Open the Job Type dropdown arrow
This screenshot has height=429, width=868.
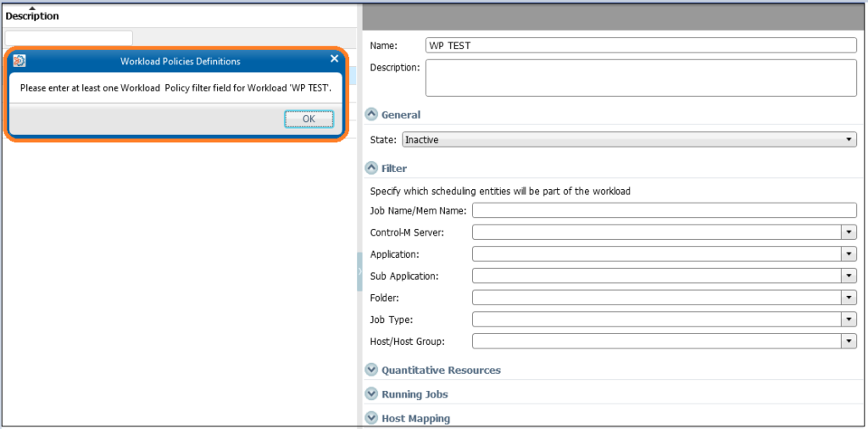(849, 320)
